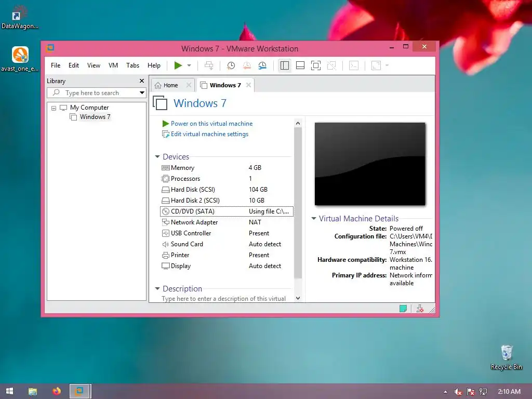This screenshot has height=399, width=532.
Task: Open the Snapshot Manager toolbar icon
Action: point(262,65)
